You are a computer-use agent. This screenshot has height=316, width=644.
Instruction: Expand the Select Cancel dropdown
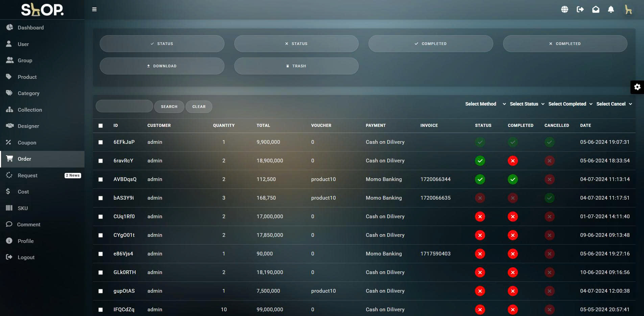pos(614,104)
